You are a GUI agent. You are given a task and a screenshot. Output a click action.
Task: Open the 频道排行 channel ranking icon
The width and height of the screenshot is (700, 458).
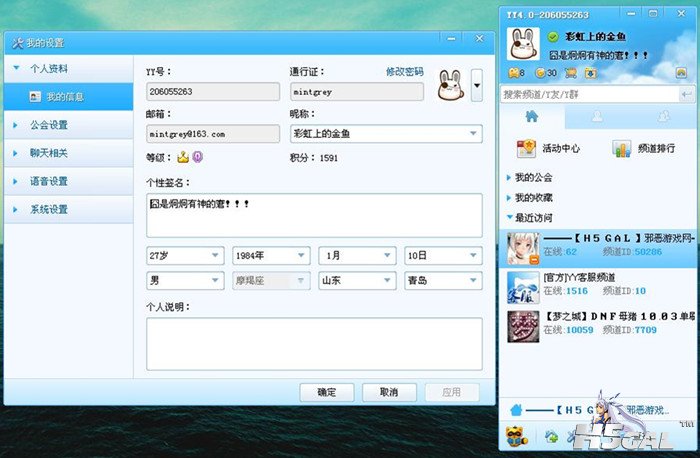pyautogui.click(x=621, y=148)
